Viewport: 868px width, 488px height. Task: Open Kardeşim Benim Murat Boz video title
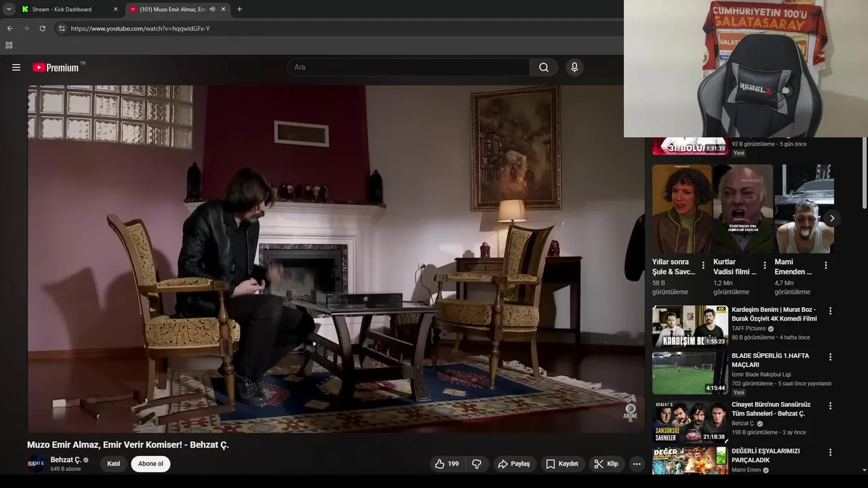click(774, 314)
